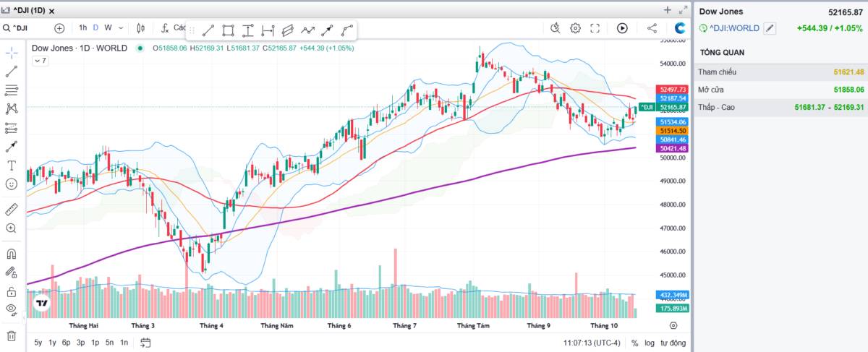Open the Fibonacci retracement tools
The width and height of the screenshot is (868, 352).
coord(12,90)
